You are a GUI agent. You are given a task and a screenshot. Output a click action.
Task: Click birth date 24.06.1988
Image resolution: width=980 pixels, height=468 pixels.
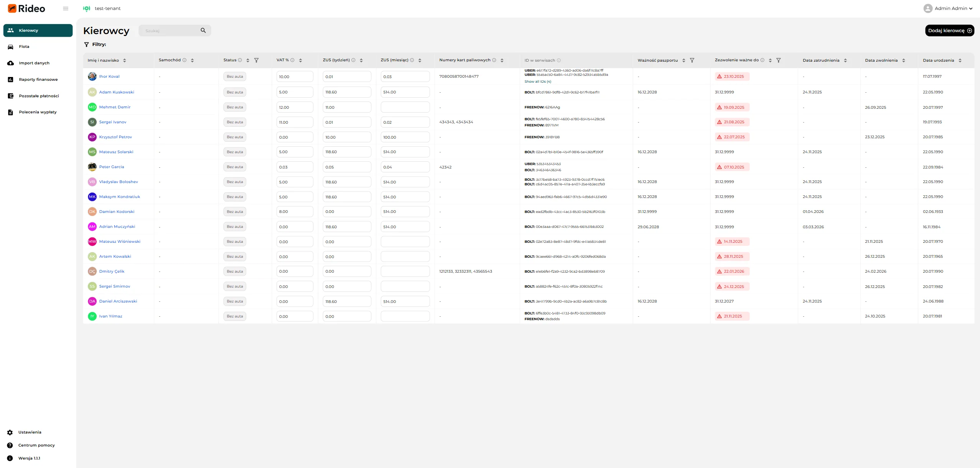(x=933, y=301)
